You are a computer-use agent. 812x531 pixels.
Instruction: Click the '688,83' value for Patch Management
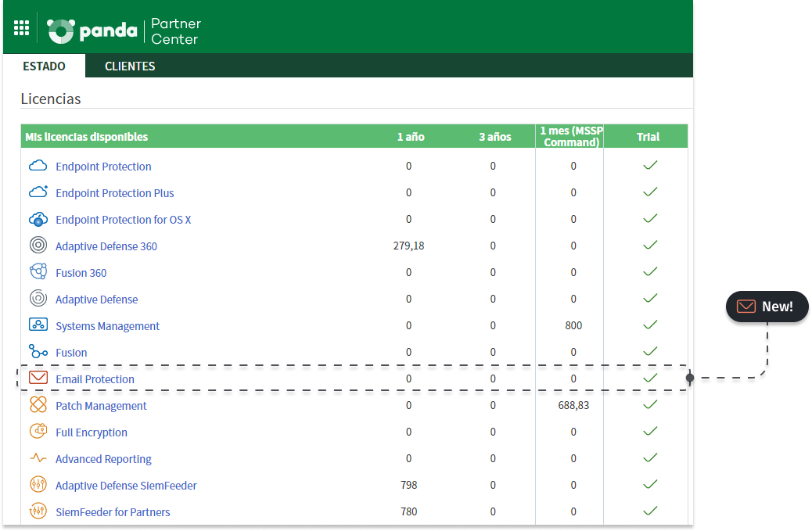[573, 405]
